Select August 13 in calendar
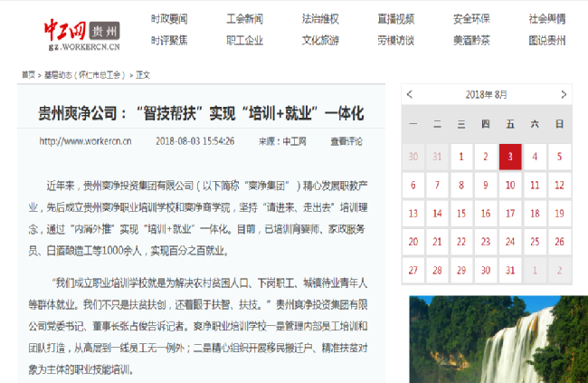 point(413,214)
